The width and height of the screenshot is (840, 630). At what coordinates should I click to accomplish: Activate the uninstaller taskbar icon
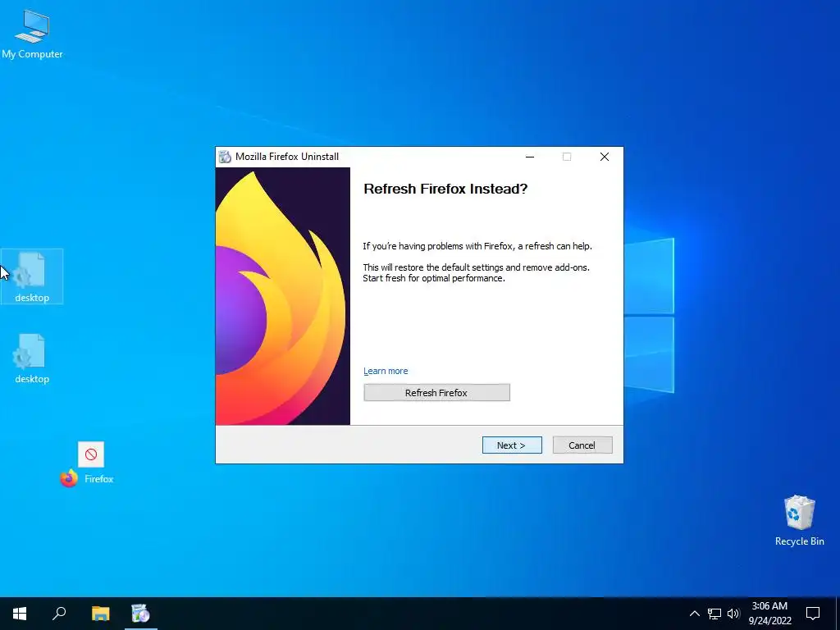point(141,614)
